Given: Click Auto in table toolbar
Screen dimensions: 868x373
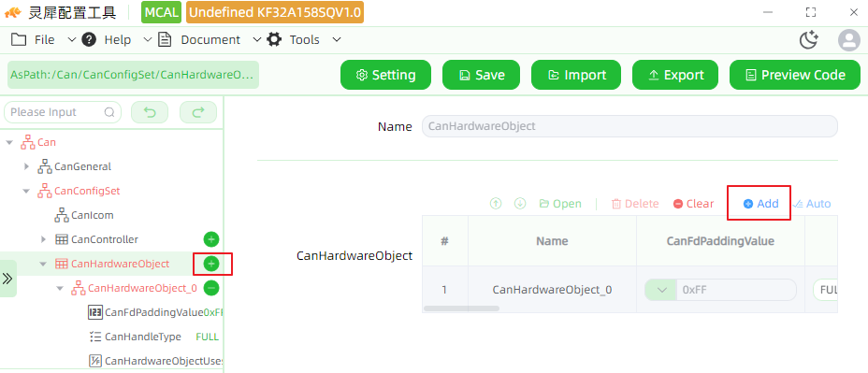Looking at the screenshot, I should [812, 204].
